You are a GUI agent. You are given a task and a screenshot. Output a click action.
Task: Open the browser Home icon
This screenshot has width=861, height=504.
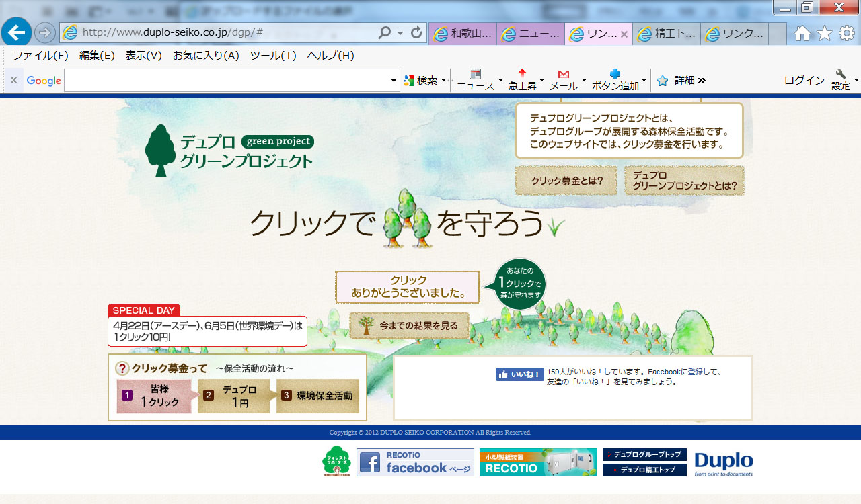coord(802,33)
